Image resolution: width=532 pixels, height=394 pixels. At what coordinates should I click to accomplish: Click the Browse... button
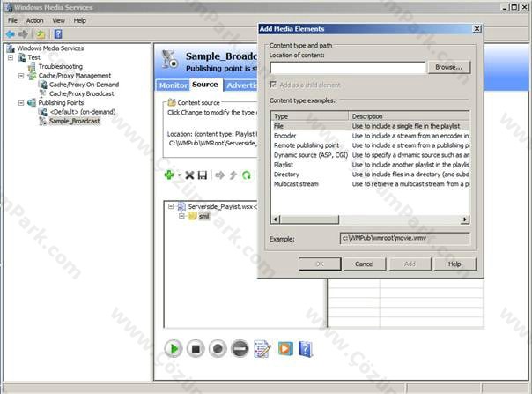point(448,67)
